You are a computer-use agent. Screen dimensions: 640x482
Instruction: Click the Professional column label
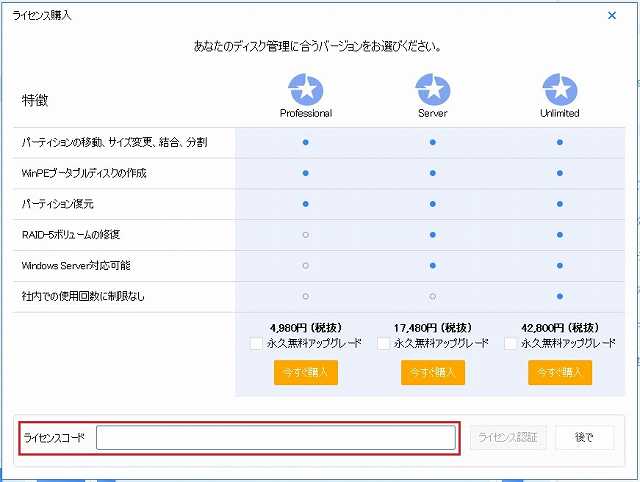tap(306, 113)
